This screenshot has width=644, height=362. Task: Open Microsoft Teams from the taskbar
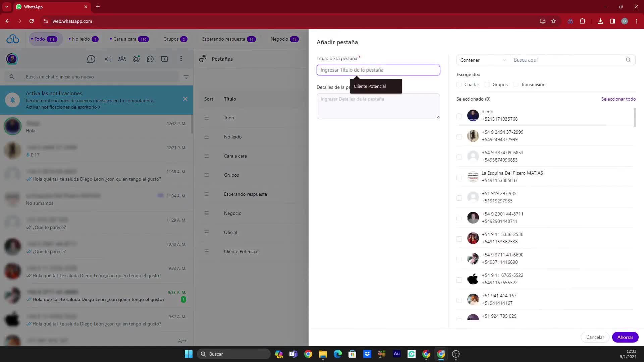click(x=293, y=354)
